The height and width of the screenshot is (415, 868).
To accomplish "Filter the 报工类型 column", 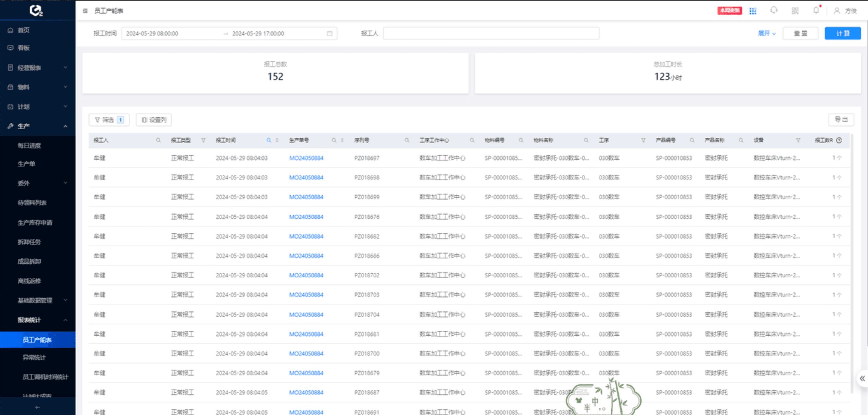I will (x=204, y=140).
